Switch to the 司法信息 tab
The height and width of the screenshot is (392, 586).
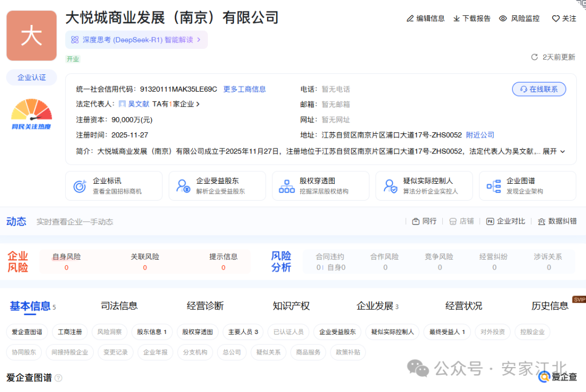(x=119, y=305)
